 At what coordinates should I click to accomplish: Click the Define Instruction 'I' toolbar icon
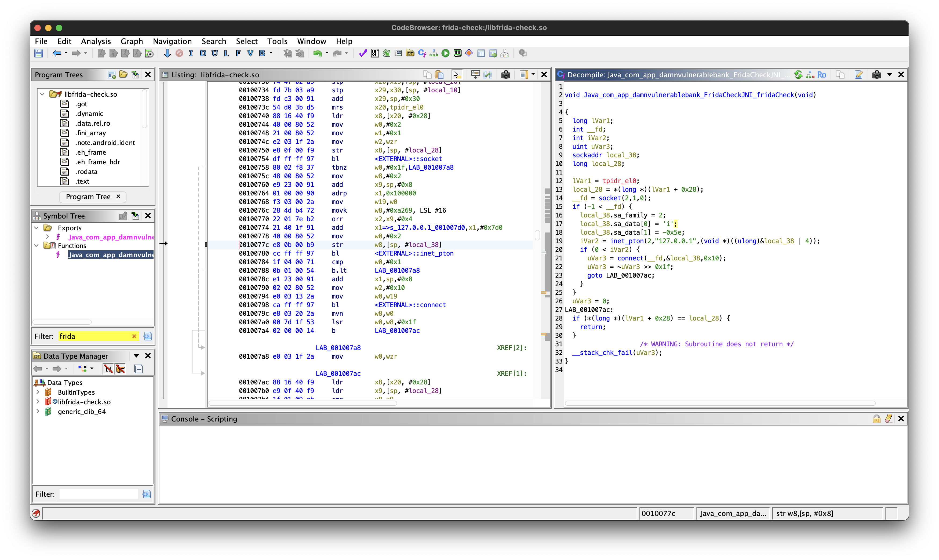point(191,53)
